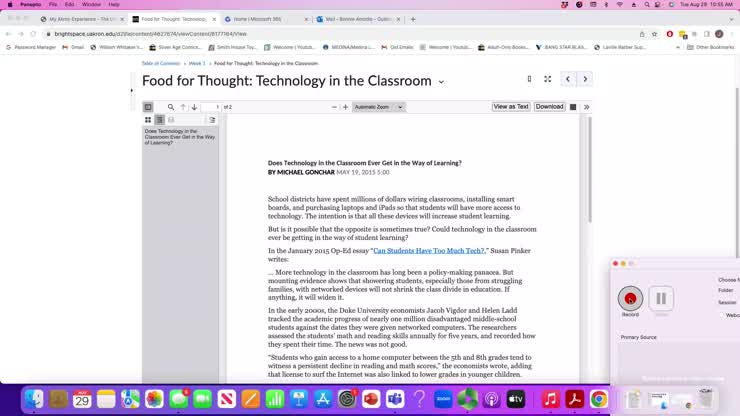Start recording with Panopto Record button

[630, 298]
